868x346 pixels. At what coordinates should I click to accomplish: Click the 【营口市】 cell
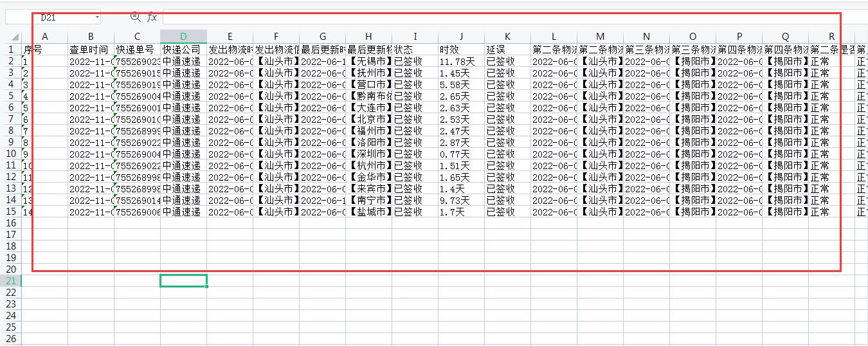click(x=368, y=84)
